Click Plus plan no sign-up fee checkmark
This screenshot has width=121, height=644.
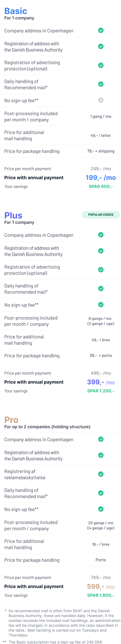(x=101, y=304)
